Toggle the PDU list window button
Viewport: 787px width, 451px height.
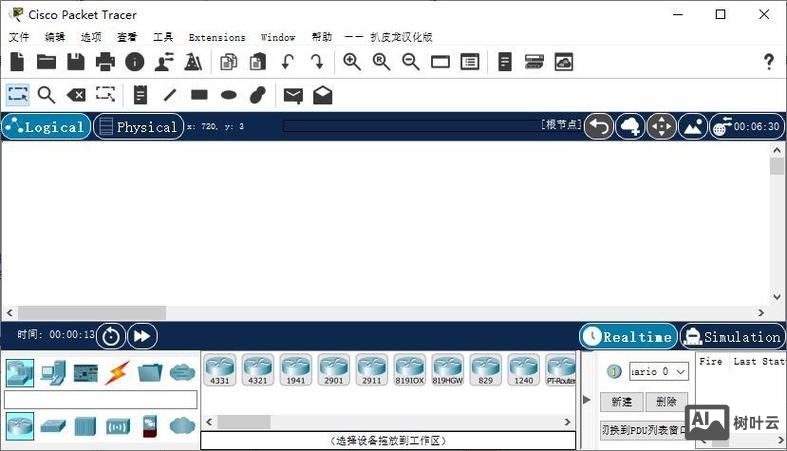tap(644, 430)
